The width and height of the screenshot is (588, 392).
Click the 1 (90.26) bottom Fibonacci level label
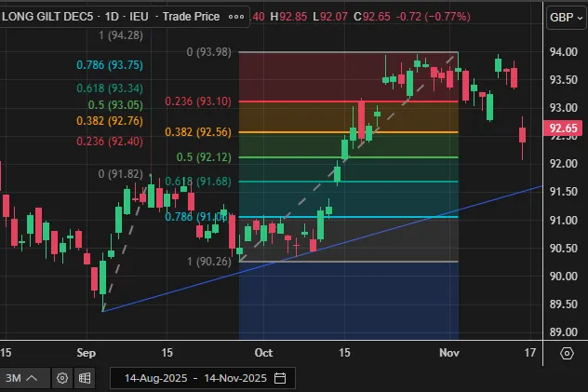pos(207,262)
